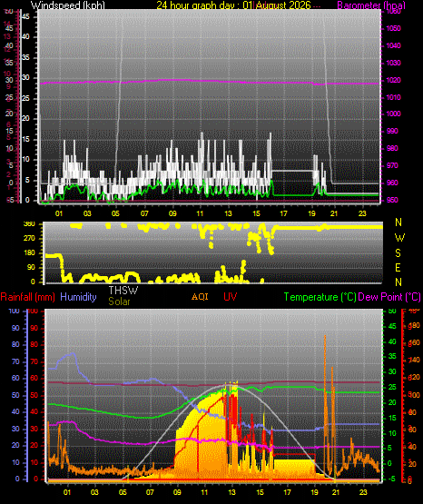Select the green 'Temperature (°C)' legend label

tap(320, 297)
